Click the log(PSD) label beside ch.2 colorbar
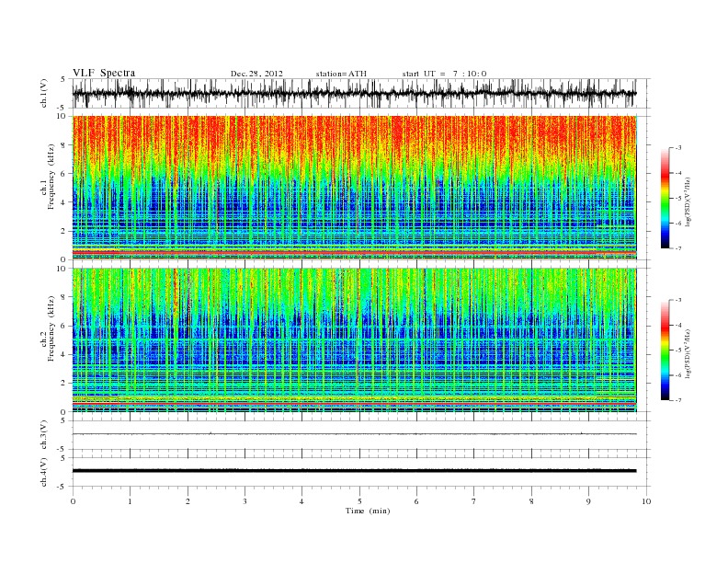Viewport: 728px width, 563px height. click(x=688, y=353)
